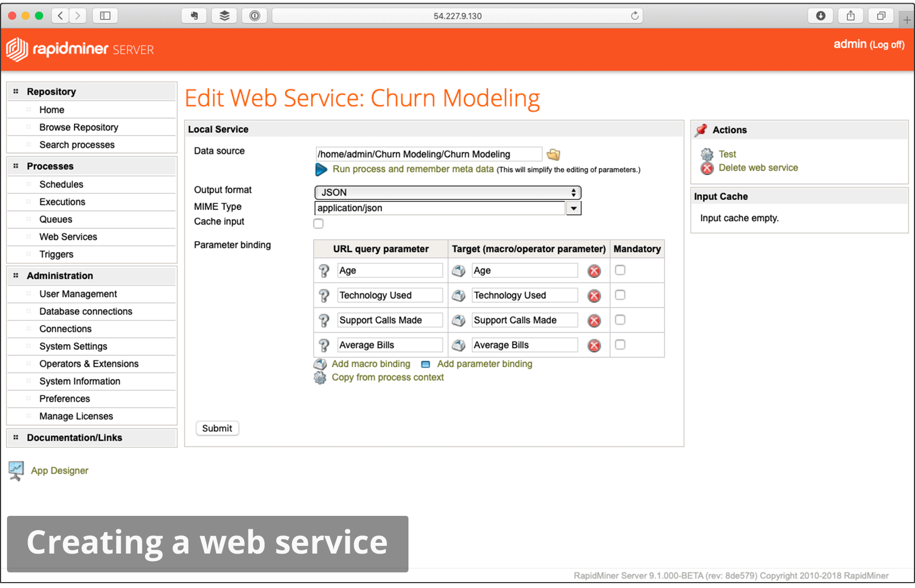Open Home in the Repository menu
Image resolution: width=915 pixels, height=588 pixels.
tap(52, 110)
